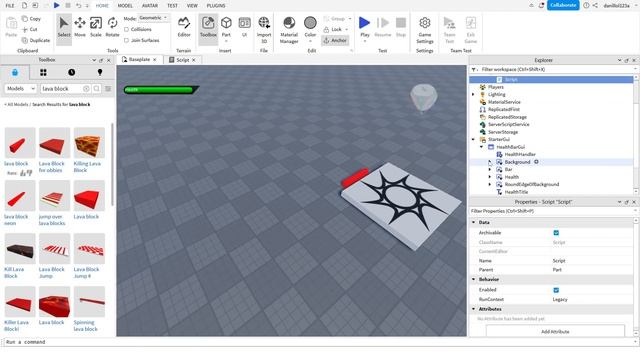Toggle the Archivable property checkbox
The width and height of the screenshot is (640, 360).
pyautogui.click(x=556, y=233)
